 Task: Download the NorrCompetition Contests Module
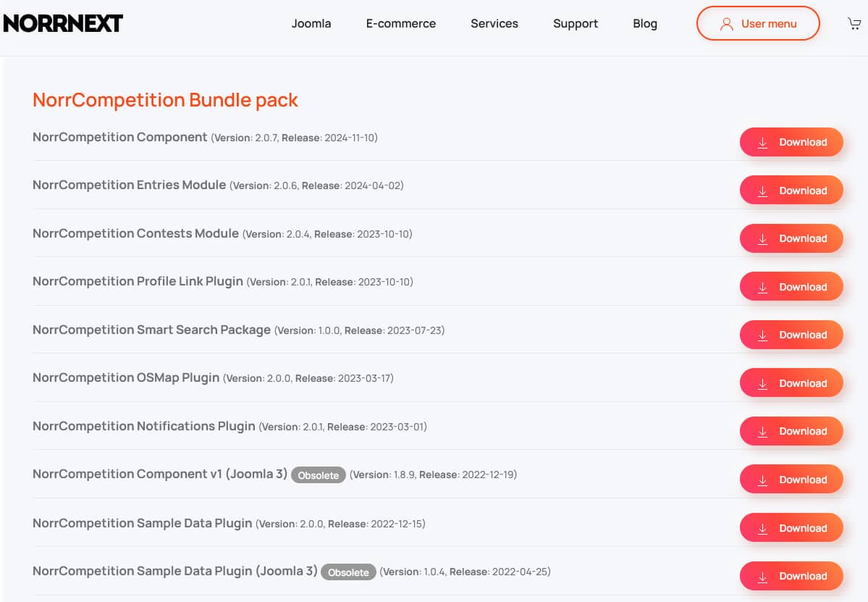(791, 238)
